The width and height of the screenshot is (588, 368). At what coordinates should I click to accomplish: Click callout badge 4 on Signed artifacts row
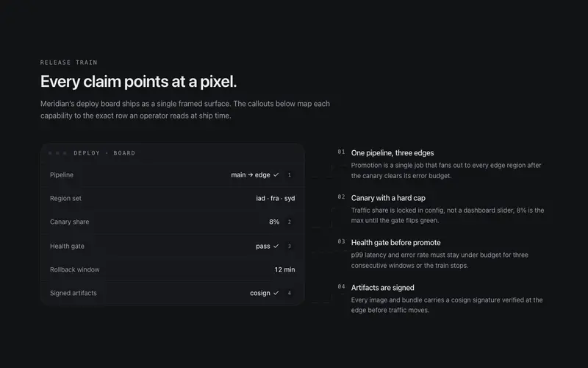[289, 293]
